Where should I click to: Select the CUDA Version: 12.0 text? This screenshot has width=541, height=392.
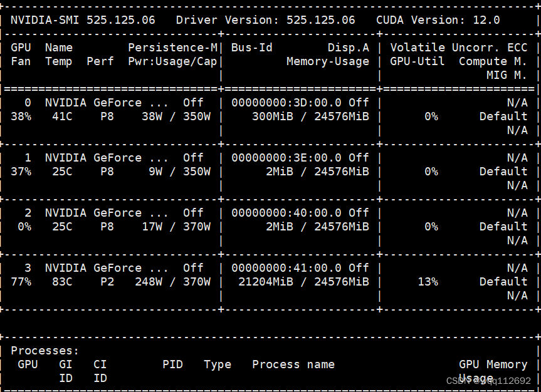[x=438, y=20]
